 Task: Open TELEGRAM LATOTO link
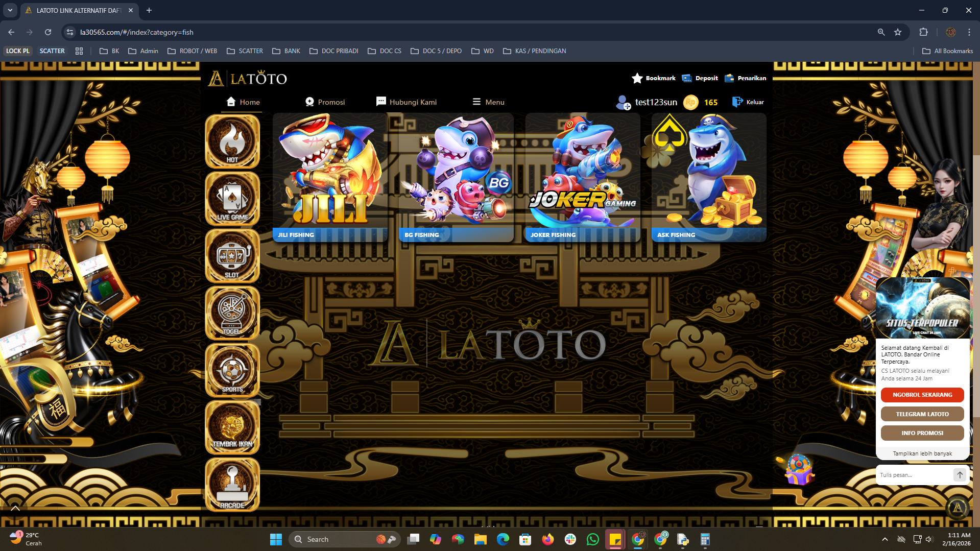[x=922, y=414]
